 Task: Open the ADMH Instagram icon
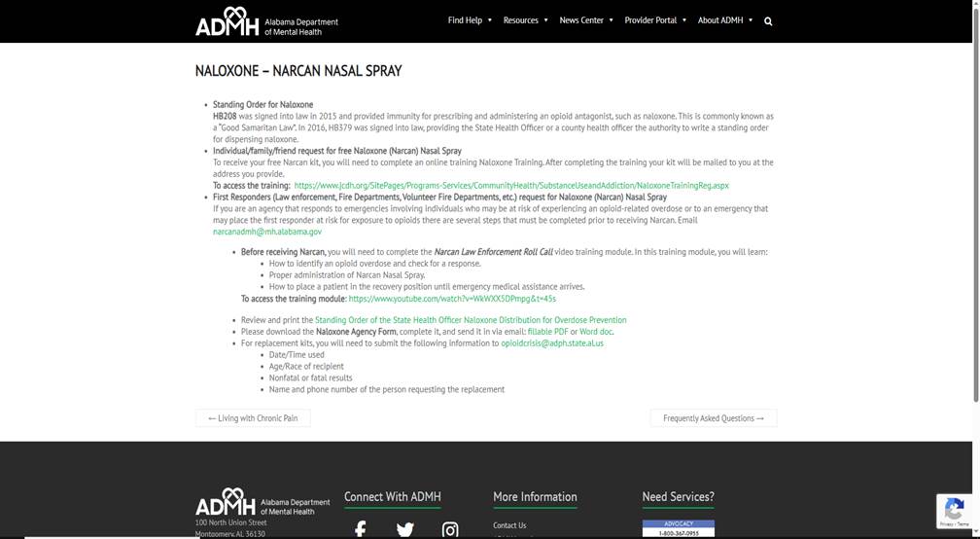pos(450,529)
